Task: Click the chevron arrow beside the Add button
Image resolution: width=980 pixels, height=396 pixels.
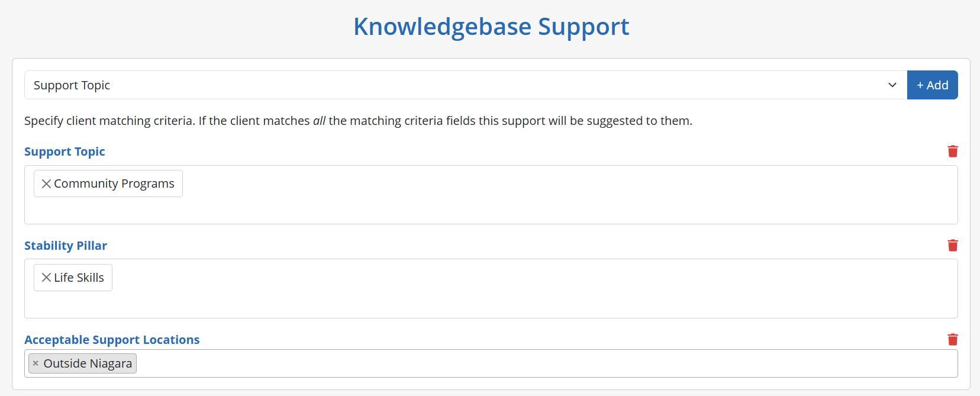Action: pyautogui.click(x=892, y=85)
